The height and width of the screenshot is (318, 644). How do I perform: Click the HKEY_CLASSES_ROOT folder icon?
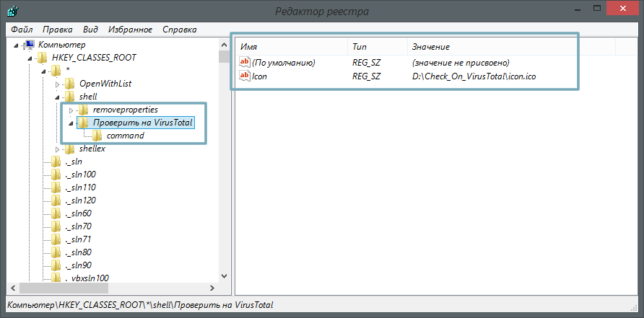pyautogui.click(x=43, y=58)
